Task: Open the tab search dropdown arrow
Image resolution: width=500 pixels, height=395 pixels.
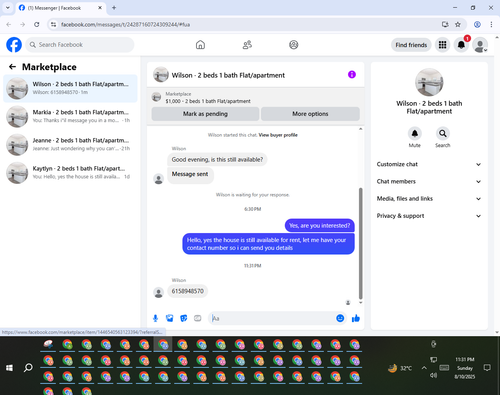Action: pos(8,7)
